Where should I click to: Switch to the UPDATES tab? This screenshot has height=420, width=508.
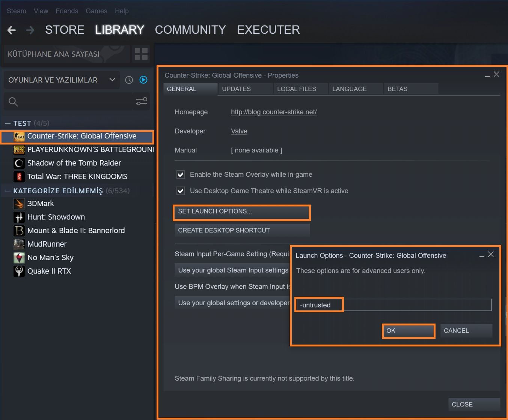[x=246, y=89]
